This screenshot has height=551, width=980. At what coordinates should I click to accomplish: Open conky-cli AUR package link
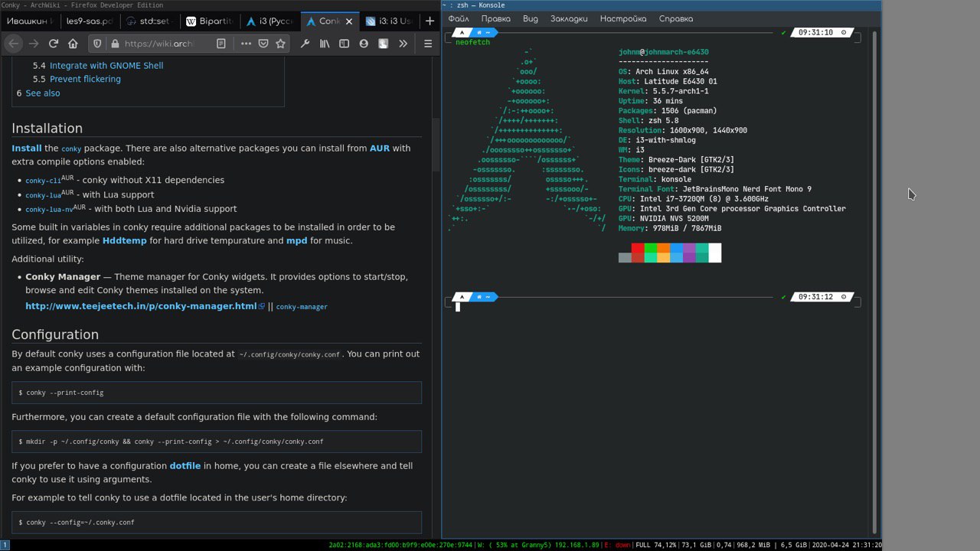pos(43,181)
